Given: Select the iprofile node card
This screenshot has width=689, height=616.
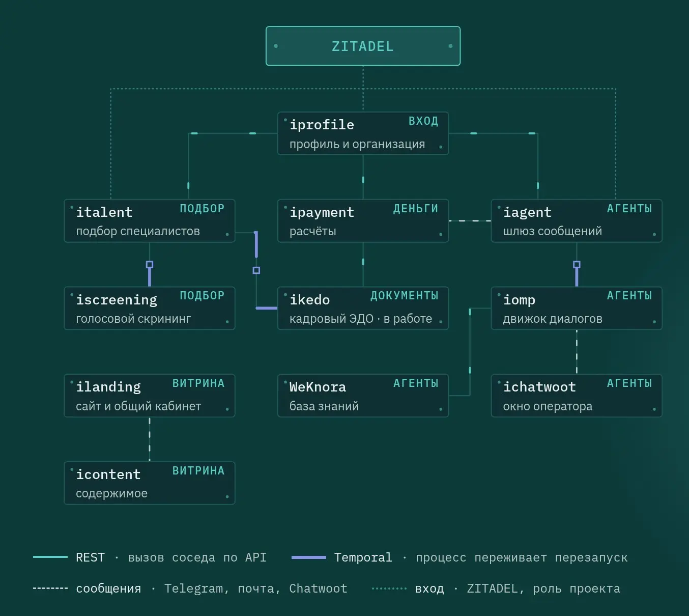Looking at the screenshot, I should coord(363,133).
